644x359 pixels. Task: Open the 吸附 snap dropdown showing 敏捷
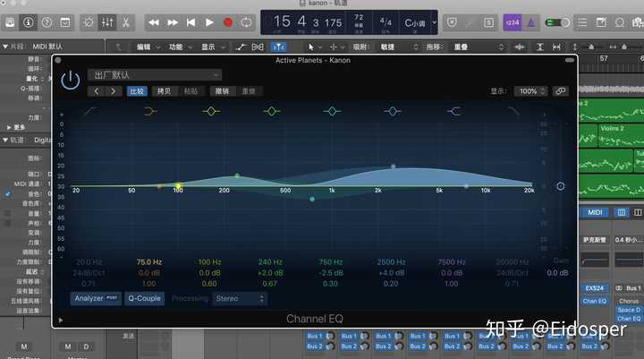coord(398,47)
